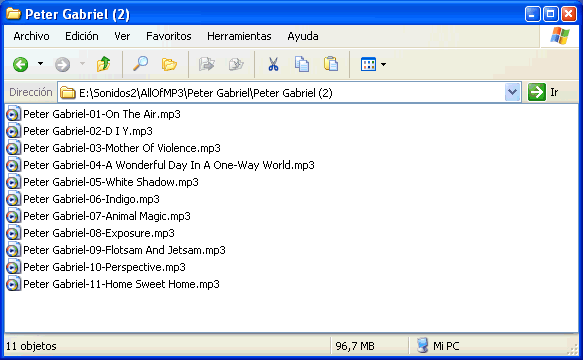The image size is (583, 360).
Task: Copy selection with the Copy icon
Action: coord(302,64)
